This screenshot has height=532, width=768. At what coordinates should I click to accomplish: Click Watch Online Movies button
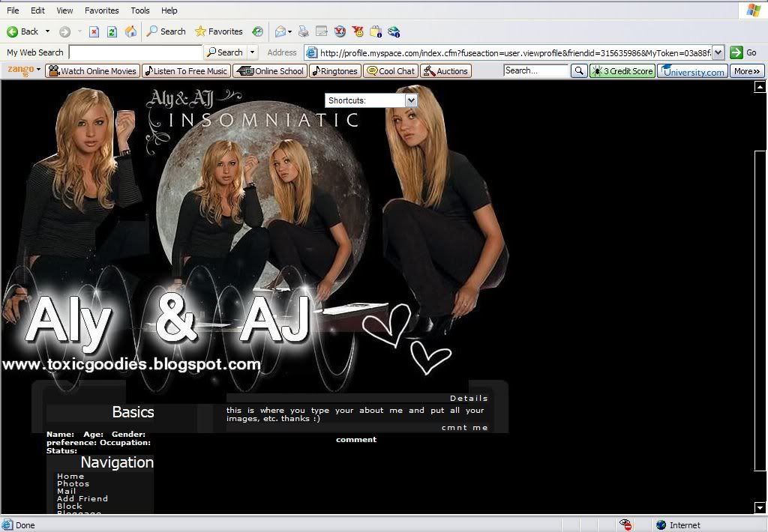coord(92,71)
